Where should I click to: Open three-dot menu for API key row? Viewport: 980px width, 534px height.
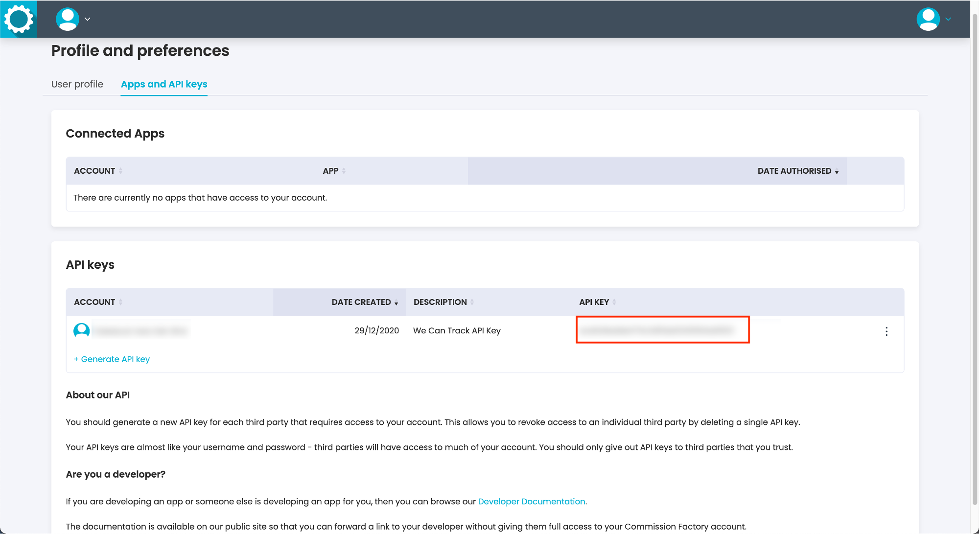pos(887,331)
